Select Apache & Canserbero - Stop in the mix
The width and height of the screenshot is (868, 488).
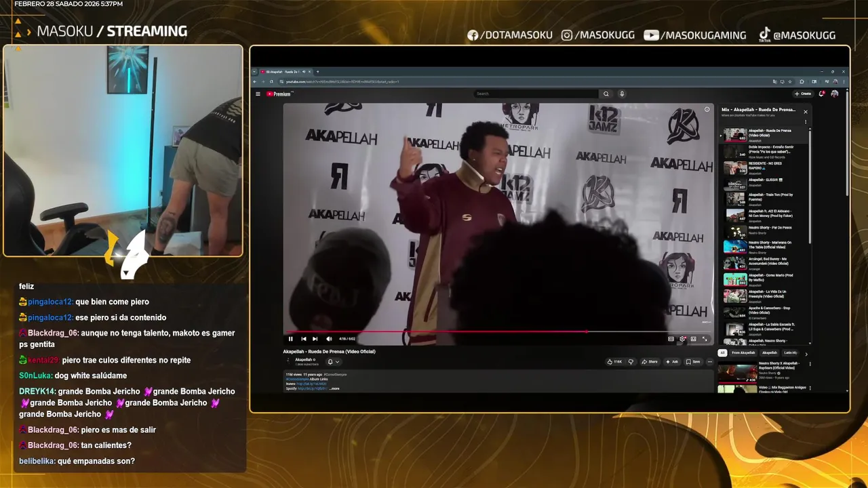pos(764,312)
